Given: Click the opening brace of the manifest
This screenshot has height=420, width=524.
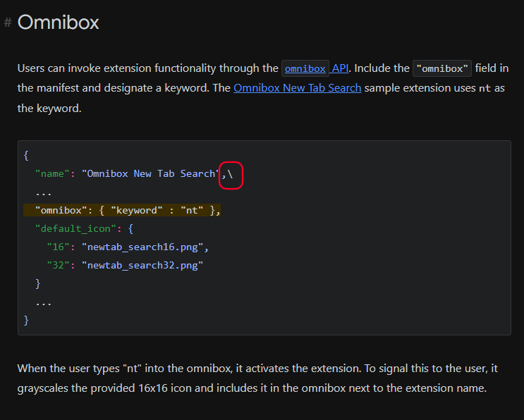Looking at the screenshot, I should click(x=26, y=156).
